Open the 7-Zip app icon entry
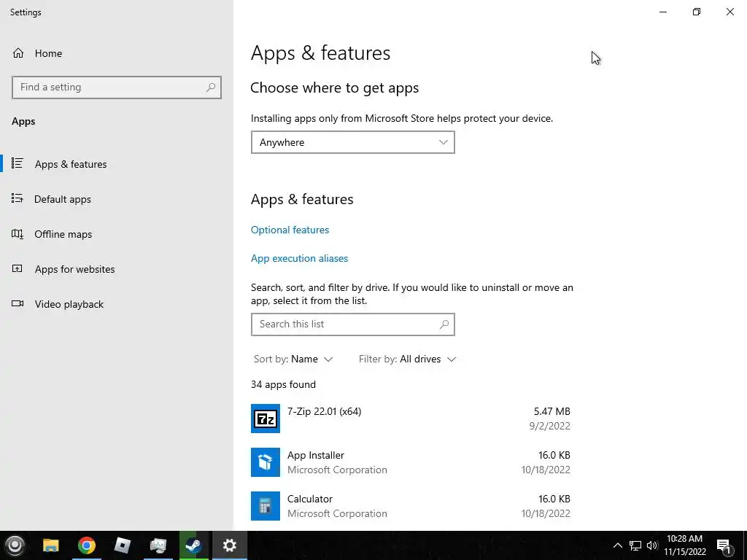This screenshot has height=560, width=747. pyautogui.click(x=266, y=419)
